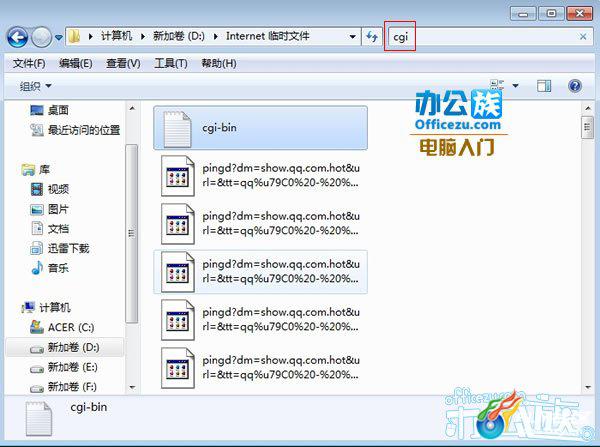Open the 组织 dropdown on the toolbar
Viewport: 600px width, 447px height.
[35, 86]
